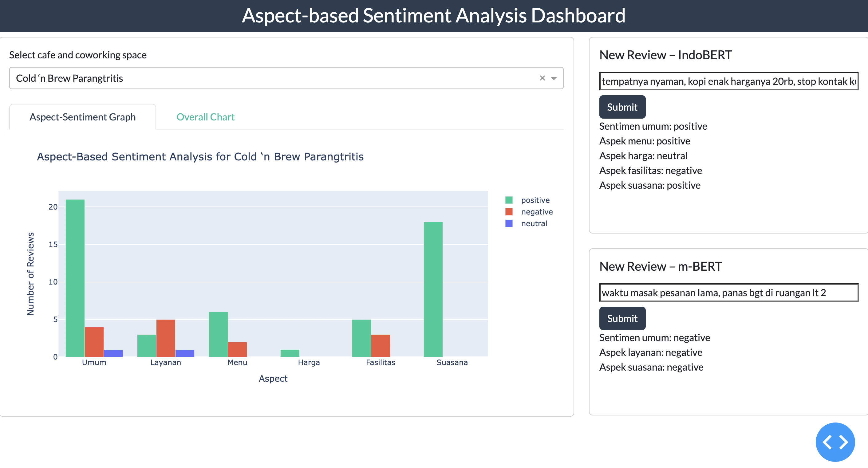Open the Cold 'n Brew Parangtritis combo box
Viewport: 868px width, 468px height.
tap(270, 78)
